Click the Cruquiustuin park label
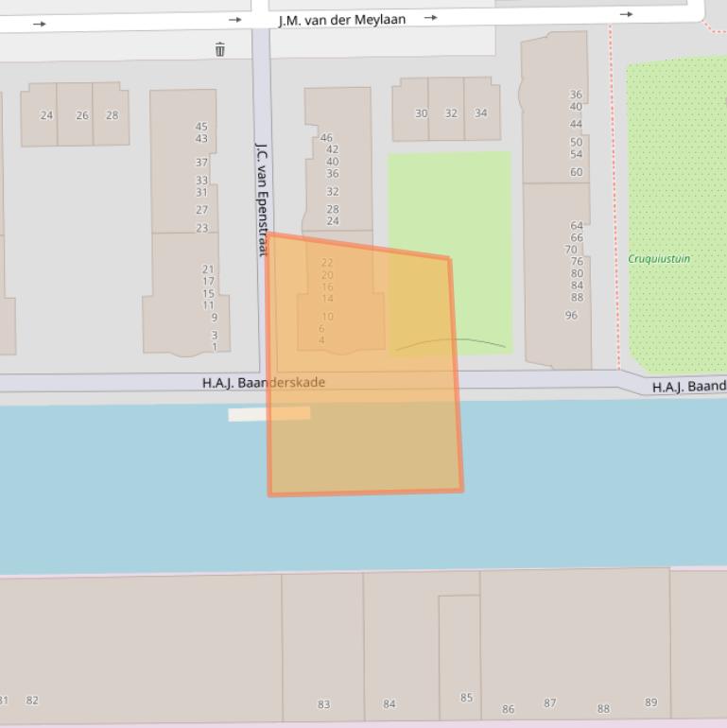This screenshot has width=727, height=728. (659, 258)
